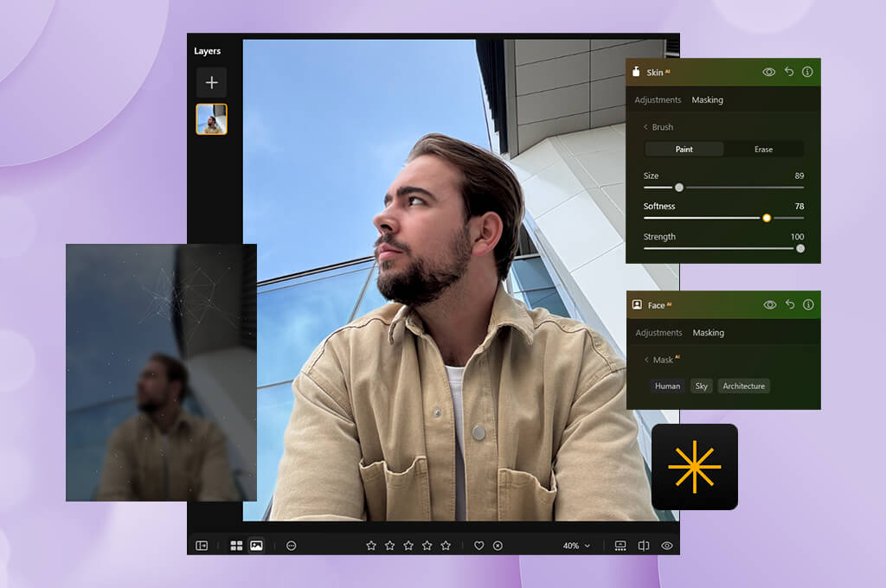Screen dimensions: 886x588
Task: Open the Adjustments tab in Skin panel
Action: click(x=658, y=100)
